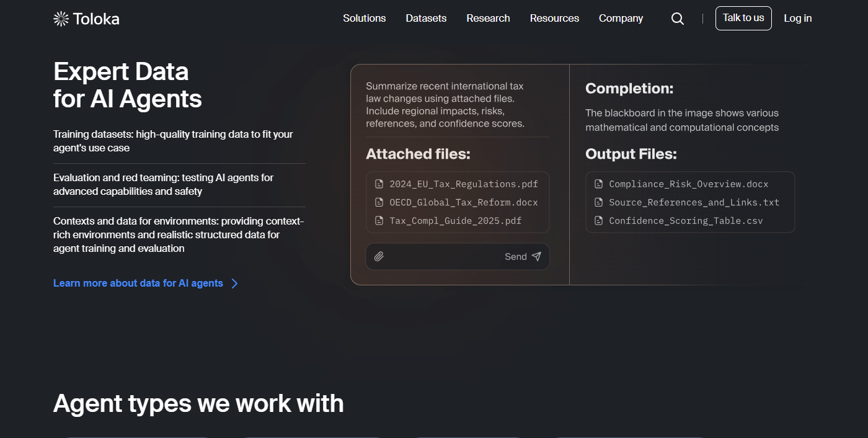Open the Solutions dropdown menu
The height and width of the screenshot is (438, 868).
tap(364, 18)
